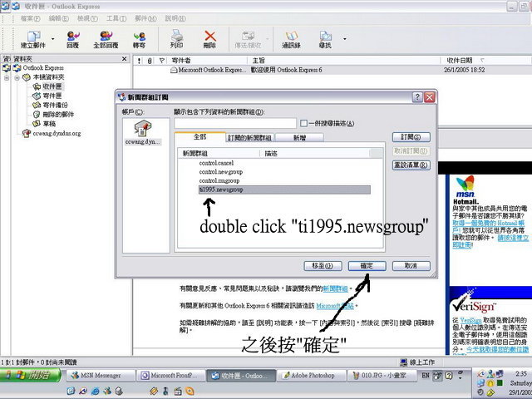Image resolution: width=532 pixels, height=399 pixels.
Task: Click the newsgroup search text field
Action: tap(234, 123)
